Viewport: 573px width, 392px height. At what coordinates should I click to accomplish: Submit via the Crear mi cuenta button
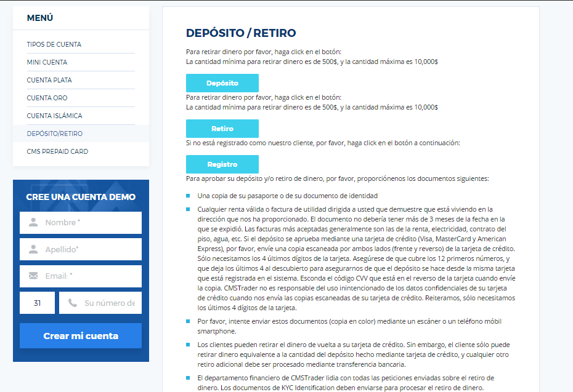click(80, 335)
